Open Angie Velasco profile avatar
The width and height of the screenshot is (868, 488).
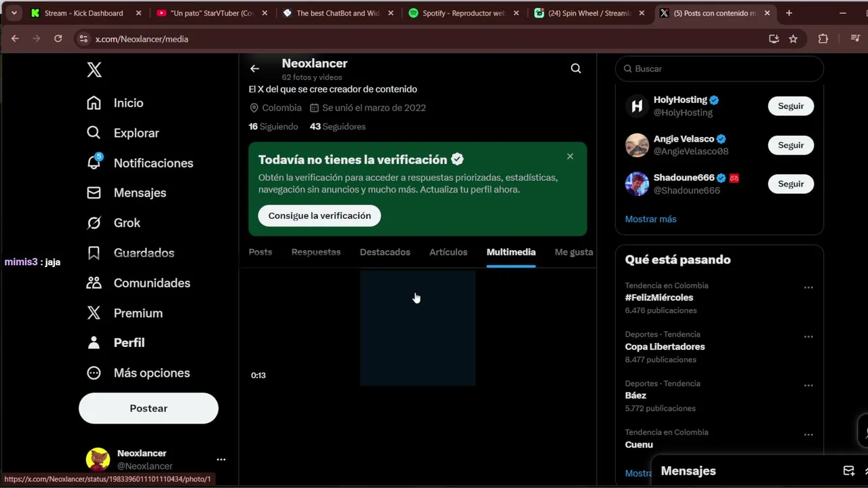pyautogui.click(x=637, y=145)
